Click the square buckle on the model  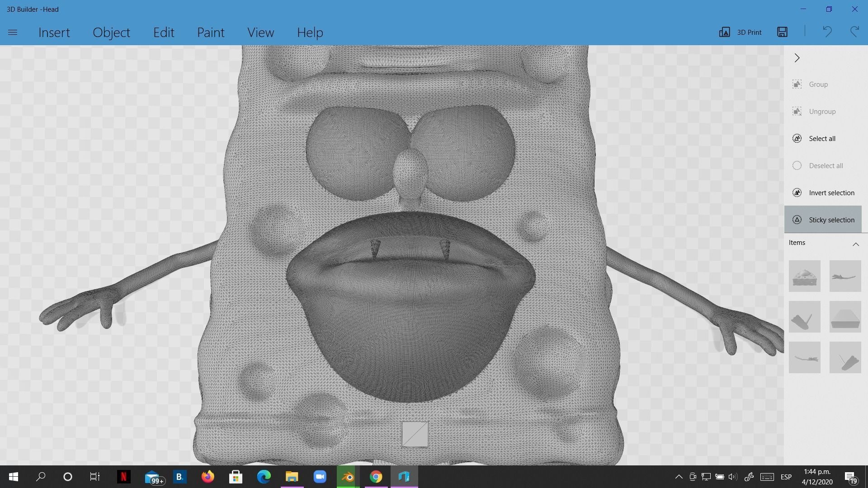pyautogui.click(x=415, y=434)
